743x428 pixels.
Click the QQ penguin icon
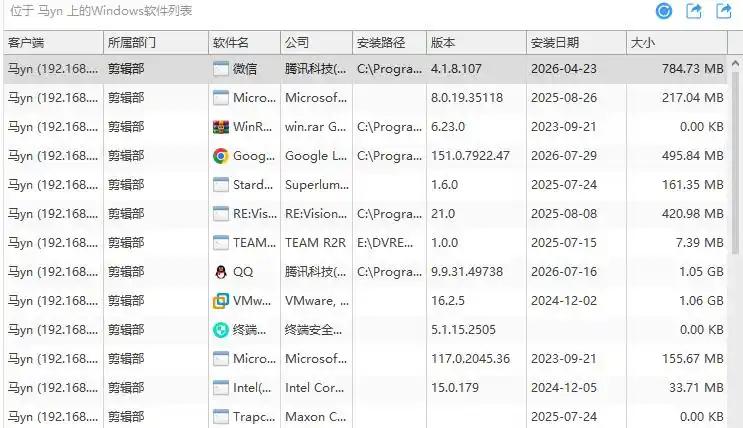click(221, 272)
